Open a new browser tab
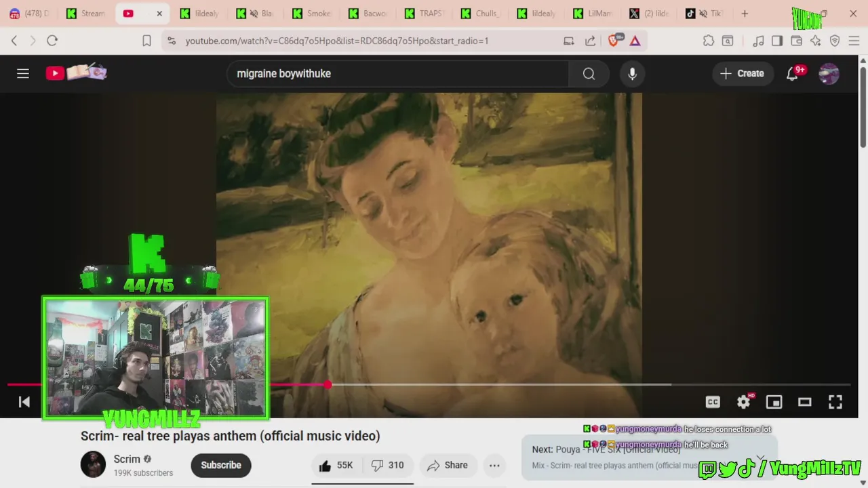Image resolution: width=868 pixels, height=488 pixels. (x=745, y=14)
